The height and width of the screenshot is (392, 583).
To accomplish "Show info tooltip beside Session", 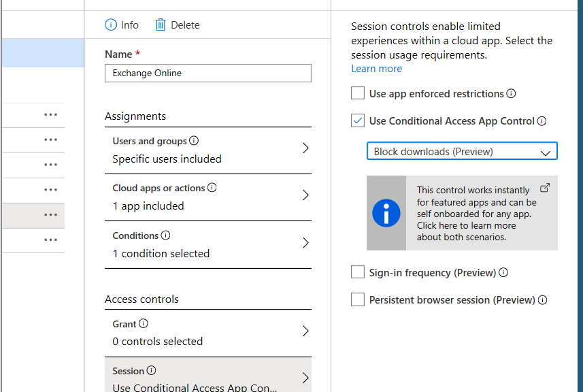I will tap(151, 370).
